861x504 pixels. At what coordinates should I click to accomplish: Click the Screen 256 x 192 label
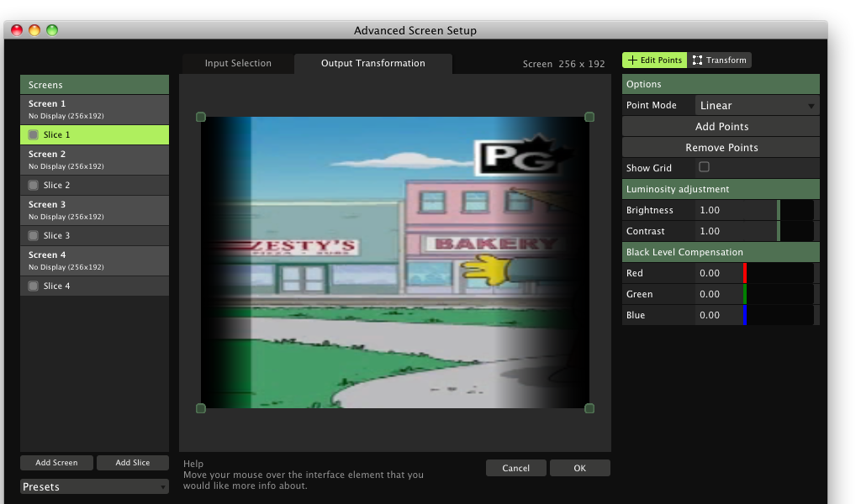coord(563,64)
